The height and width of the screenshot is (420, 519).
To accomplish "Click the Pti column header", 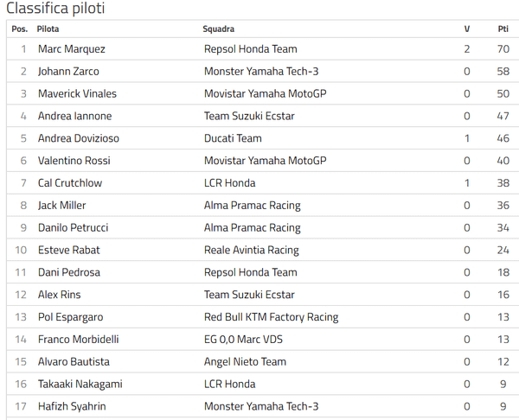I will pos(503,29).
